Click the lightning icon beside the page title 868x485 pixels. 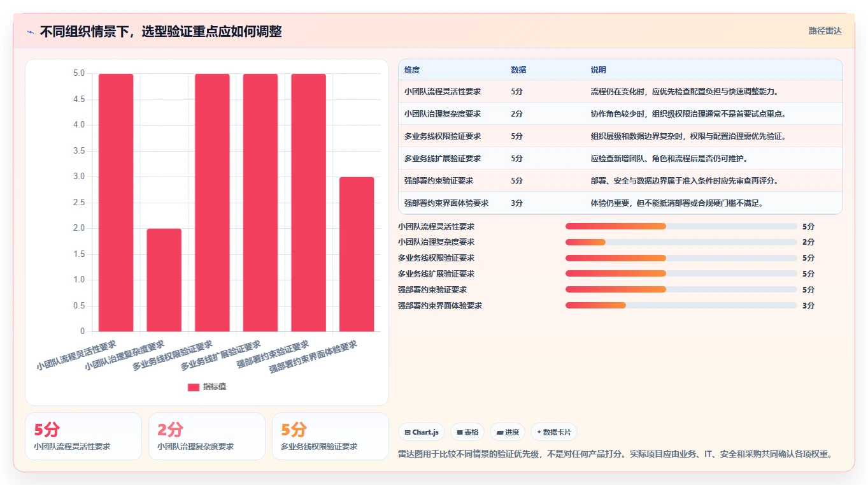point(31,32)
